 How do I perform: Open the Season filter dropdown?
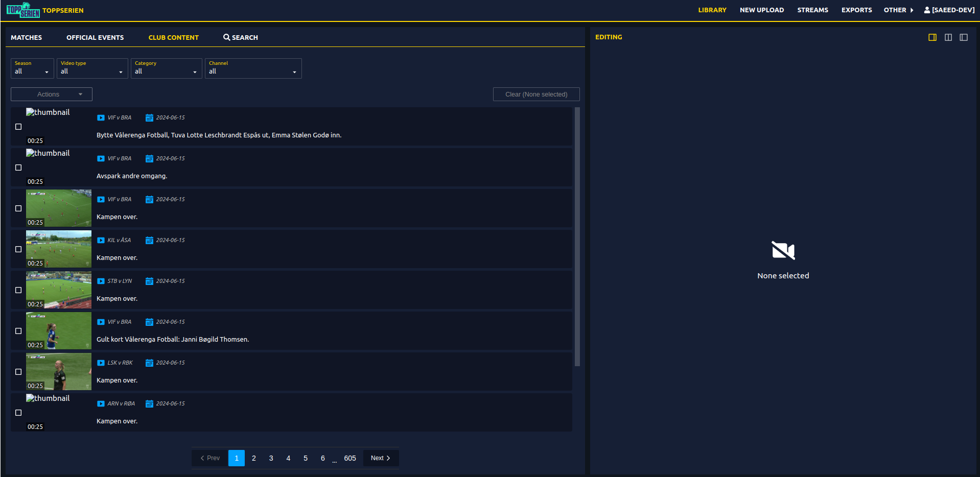pyautogui.click(x=32, y=68)
